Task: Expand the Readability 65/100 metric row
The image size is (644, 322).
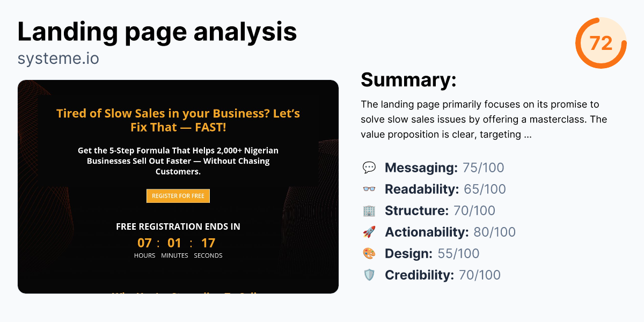Action: (x=445, y=189)
